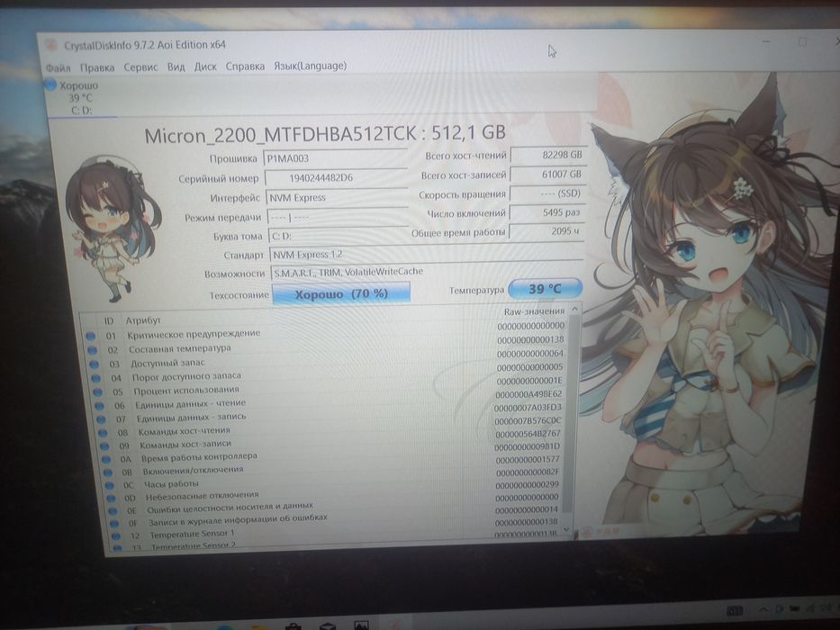Click the blue status dot of row 0E
This screenshot has height=630, width=840.
(113, 511)
